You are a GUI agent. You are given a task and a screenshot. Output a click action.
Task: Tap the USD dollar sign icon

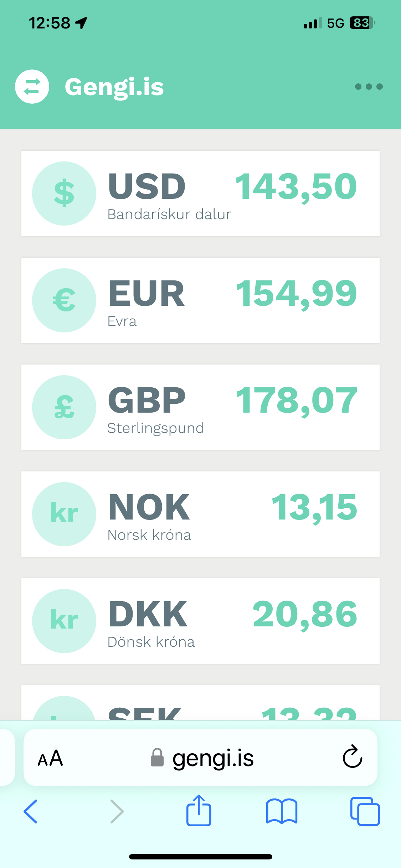(x=64, y=193)
